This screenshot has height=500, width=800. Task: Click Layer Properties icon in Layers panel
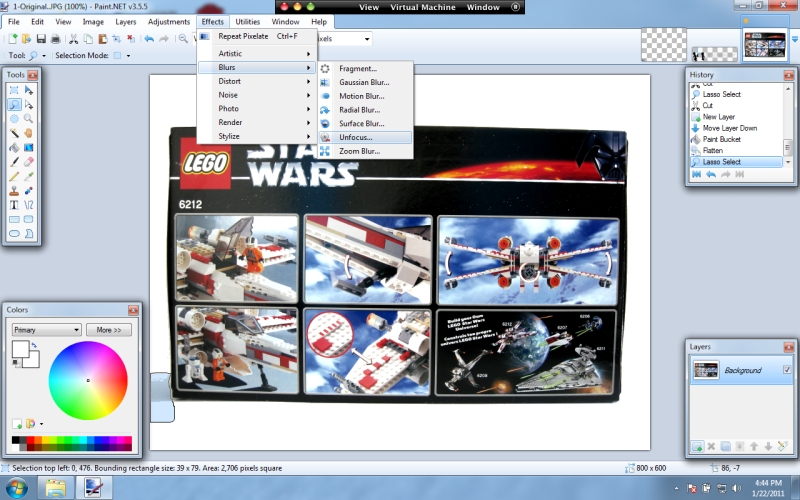point(783,446)
